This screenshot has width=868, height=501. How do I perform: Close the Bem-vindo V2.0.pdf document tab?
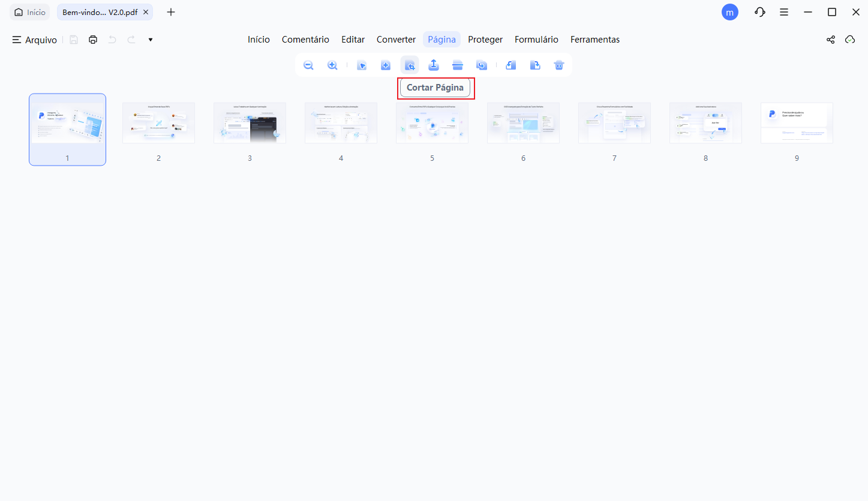(145, 11)
